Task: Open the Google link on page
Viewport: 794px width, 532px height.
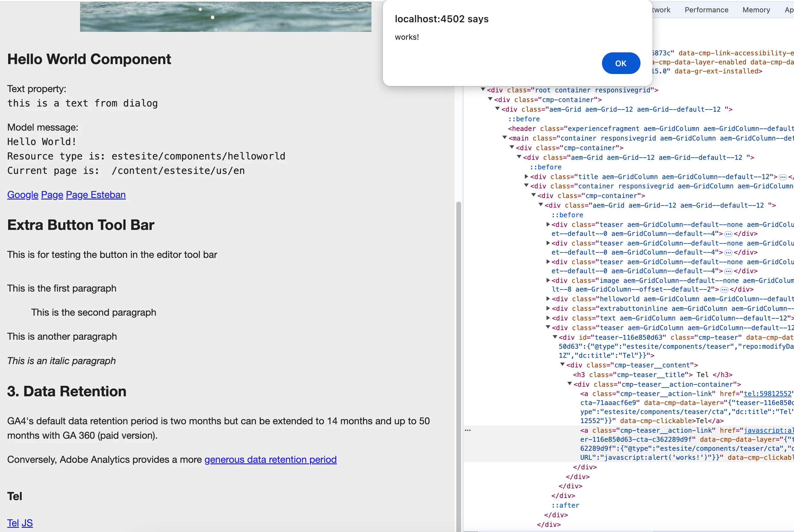Action: pyautogui.click(x=23, y=195)
